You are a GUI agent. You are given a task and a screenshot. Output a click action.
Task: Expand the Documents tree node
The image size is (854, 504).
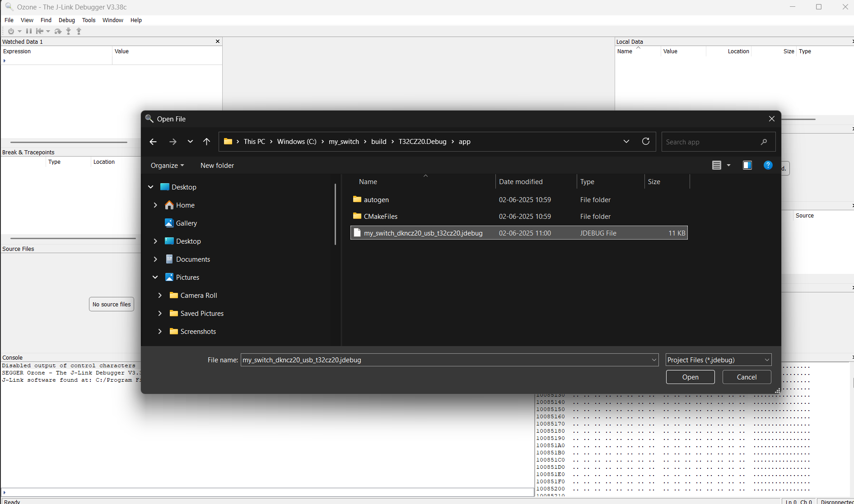155,259
